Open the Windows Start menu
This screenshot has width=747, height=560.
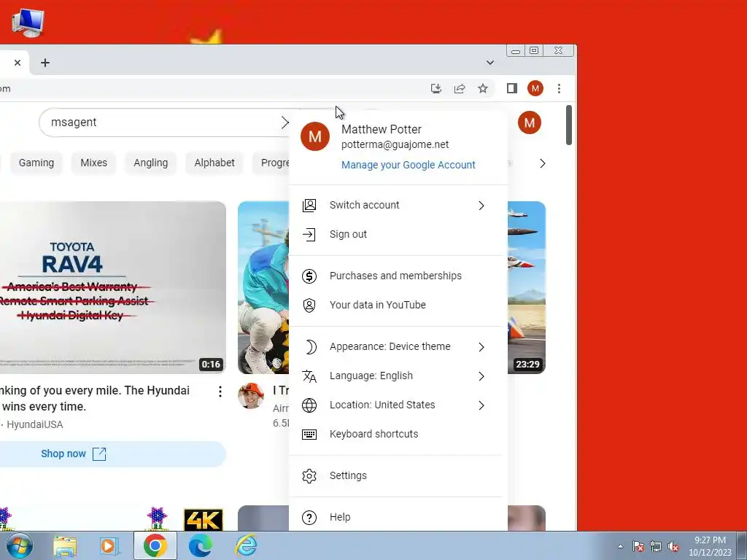[20, 545]
